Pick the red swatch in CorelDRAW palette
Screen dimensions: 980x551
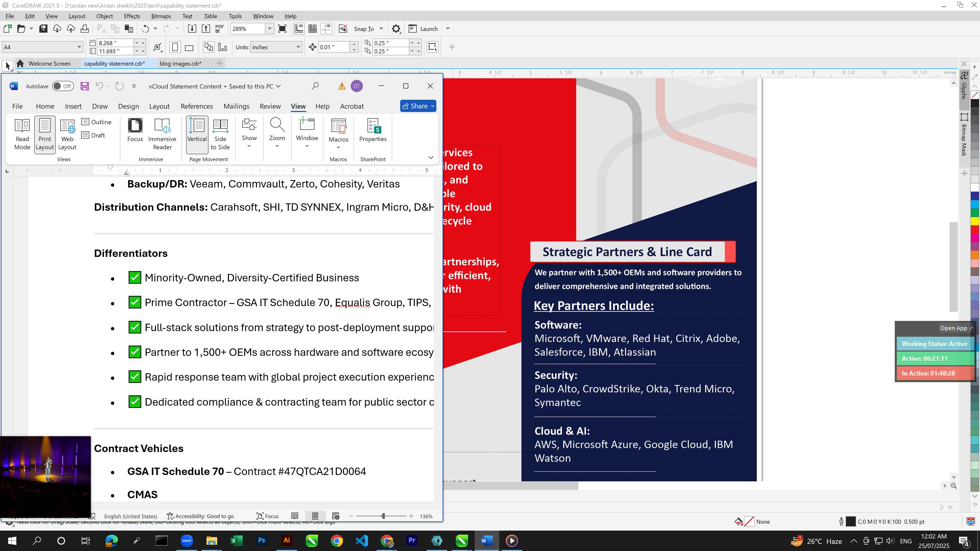(975, 229)
